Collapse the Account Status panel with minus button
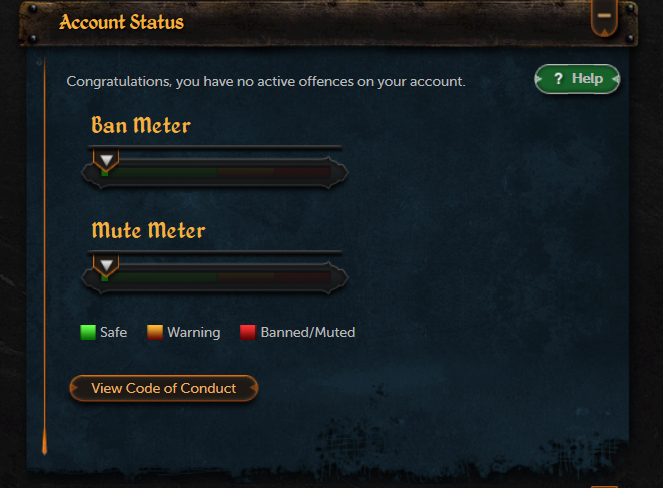663x488 pixels. 604,17
